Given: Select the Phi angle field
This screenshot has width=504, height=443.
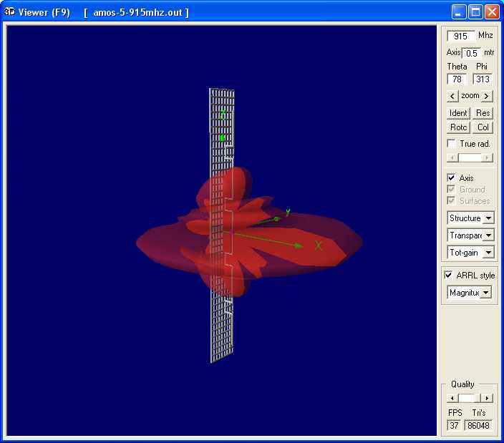Looking at the screenshot, I should (x=482, y=79).
